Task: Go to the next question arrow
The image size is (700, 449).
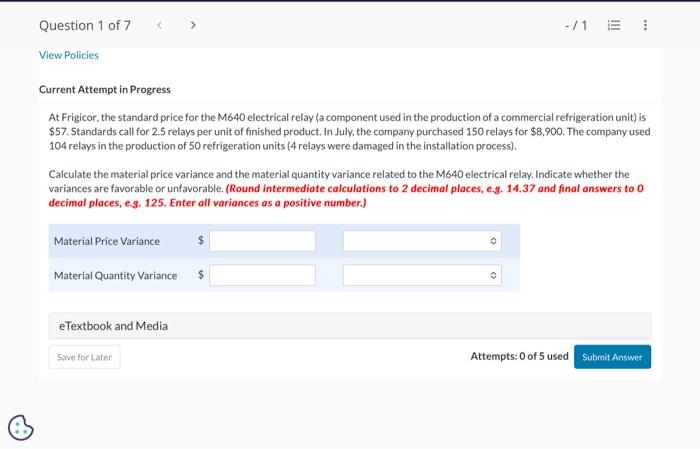Action: pos(193,25)
